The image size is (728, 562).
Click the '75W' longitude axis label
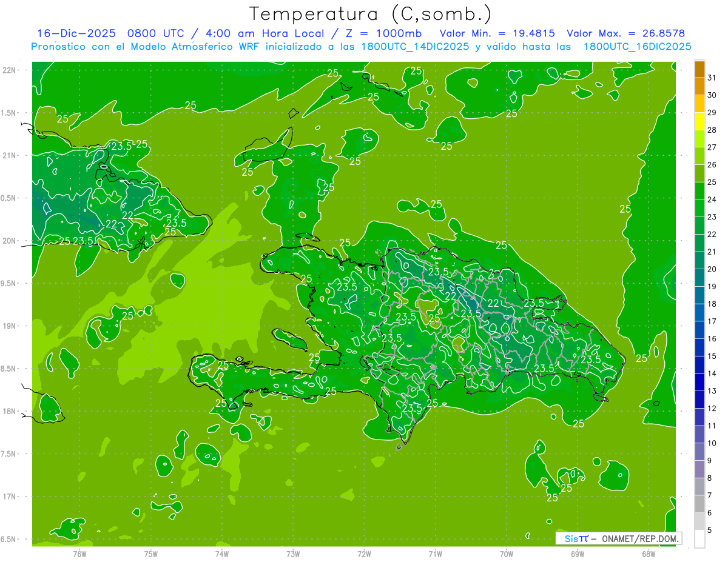coord(151,554)
